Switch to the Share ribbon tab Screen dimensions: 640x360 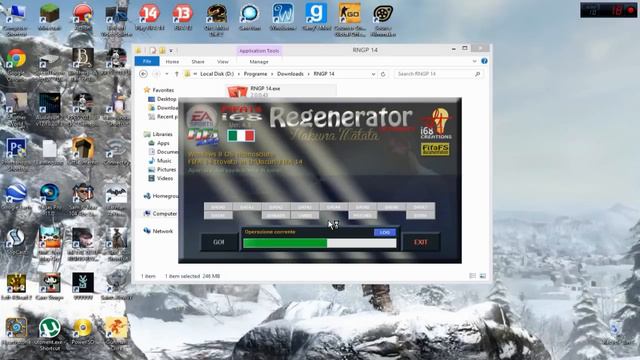(198, 62)
